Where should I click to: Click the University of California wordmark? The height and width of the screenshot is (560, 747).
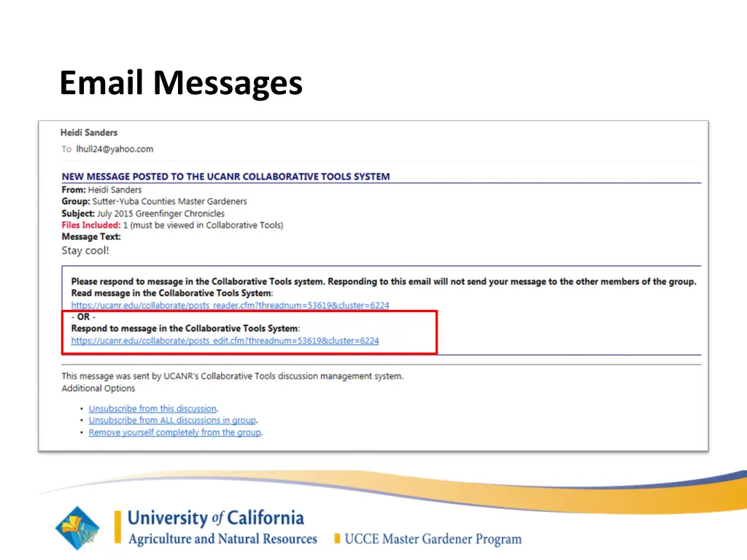tap(216, 518)
